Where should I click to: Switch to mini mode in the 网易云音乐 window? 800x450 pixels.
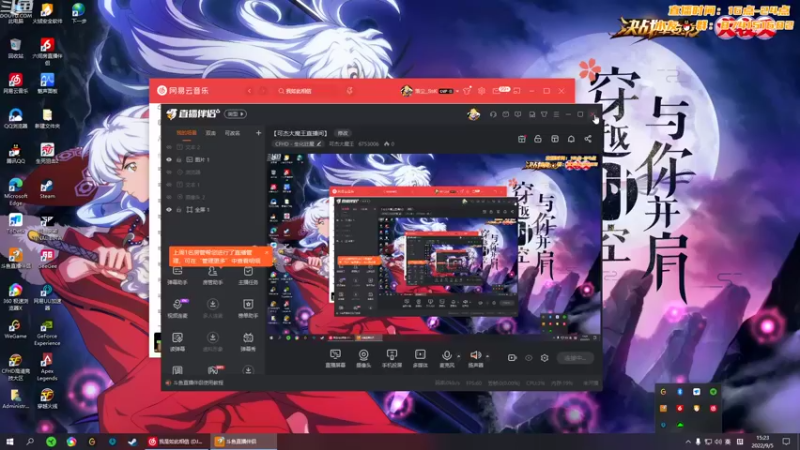(x=517, y=91)
